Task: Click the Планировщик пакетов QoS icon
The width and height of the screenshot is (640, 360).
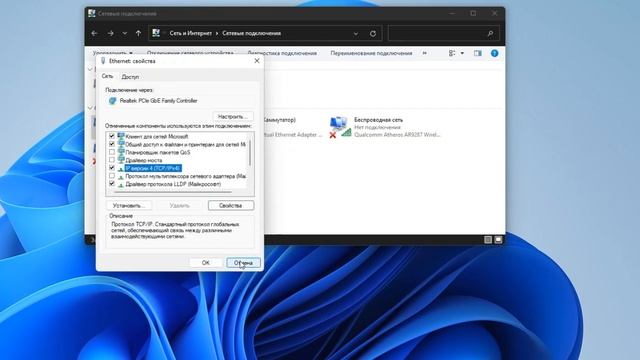Action: coord(121,152)
